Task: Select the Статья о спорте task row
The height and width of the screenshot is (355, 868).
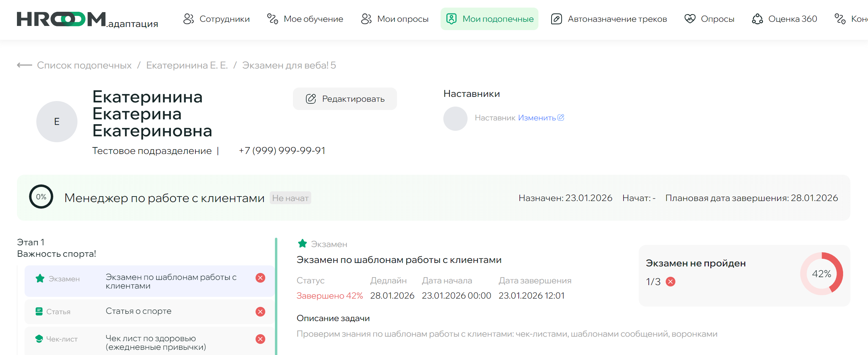Action: 149,311
